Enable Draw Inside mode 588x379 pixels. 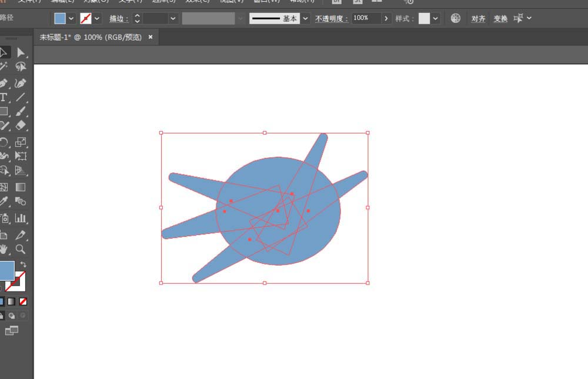click(23, 316)
